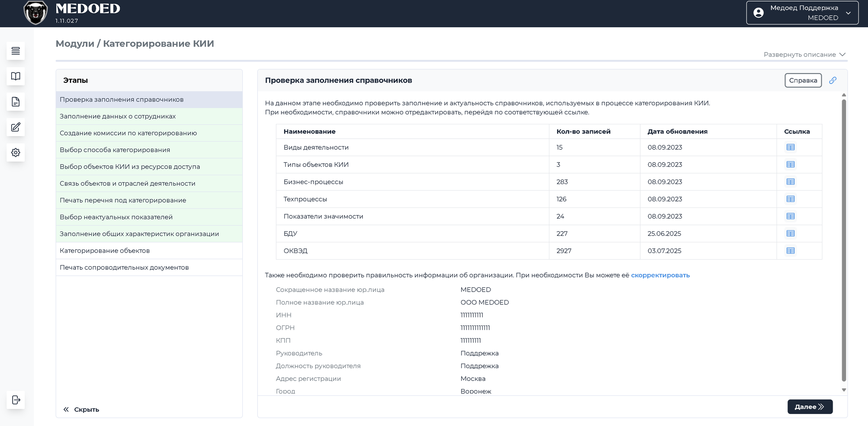This screenshot has width=868, height=426.
Task: Copy link via the chain icon
Action: click(x=833, y=80)
